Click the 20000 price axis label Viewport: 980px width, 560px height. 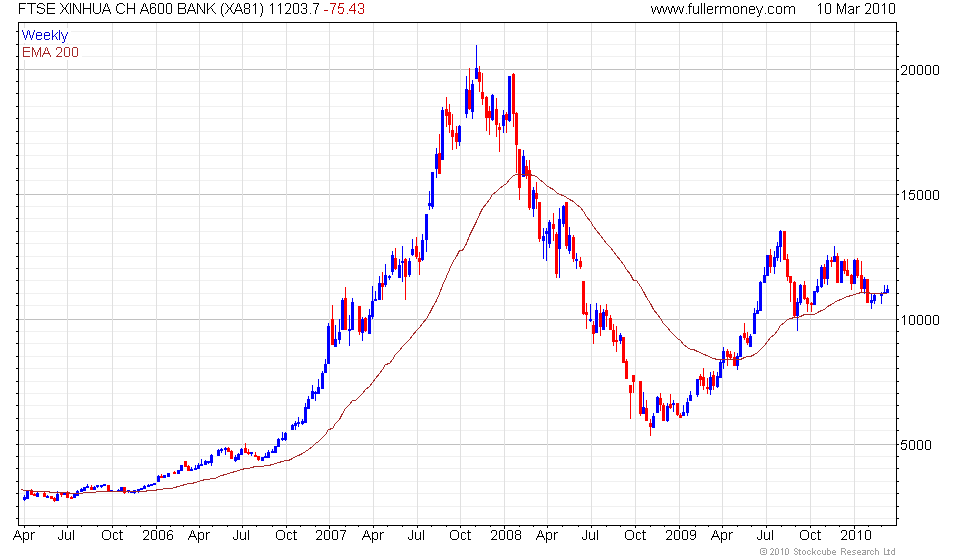pyautogui.click(x=919, y=70)
